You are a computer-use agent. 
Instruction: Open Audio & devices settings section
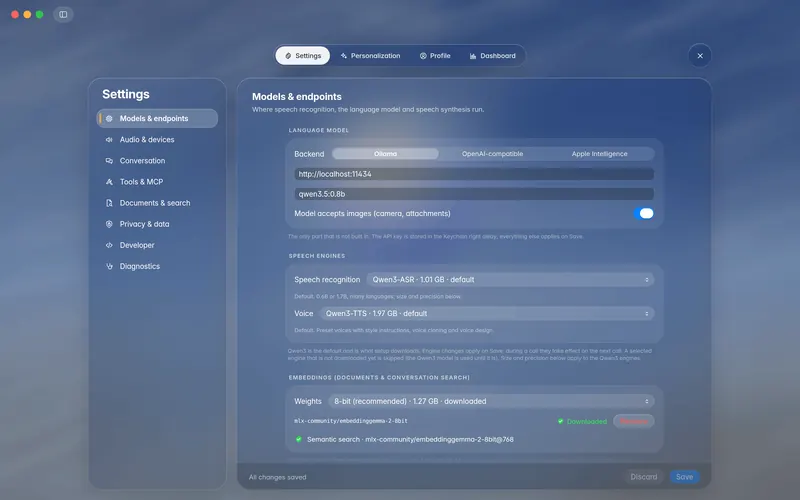click(157, 139)
